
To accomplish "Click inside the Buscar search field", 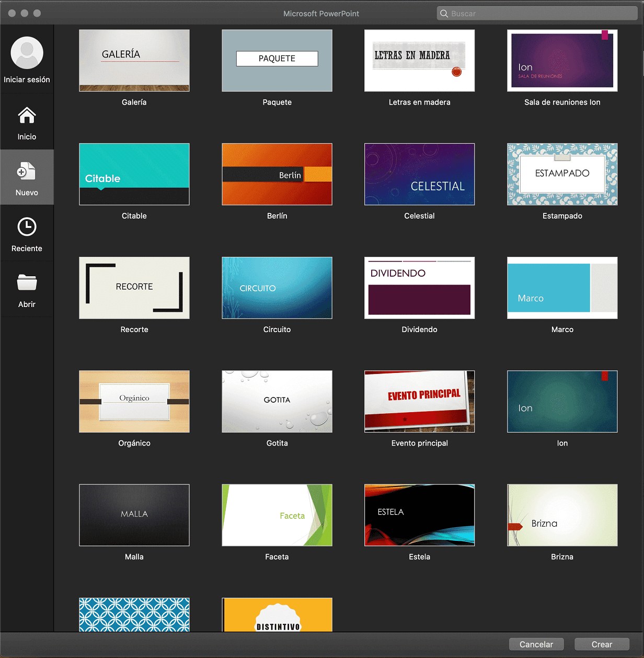I will (537, 14).
